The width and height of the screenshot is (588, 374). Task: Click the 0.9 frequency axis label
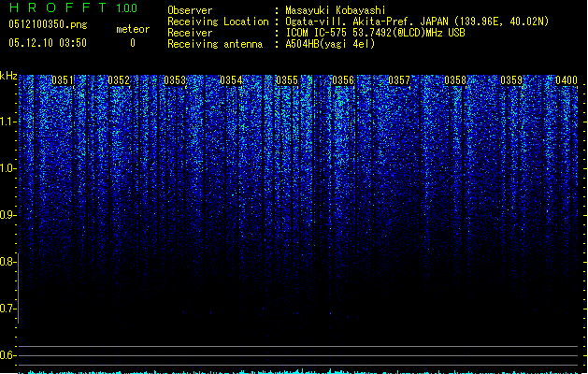pos(7,215)
